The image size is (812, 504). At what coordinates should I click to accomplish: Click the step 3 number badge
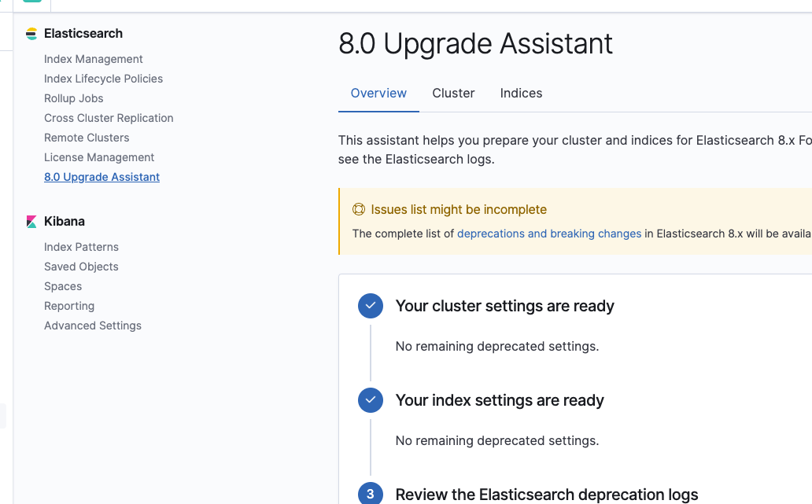pos(371,494)
